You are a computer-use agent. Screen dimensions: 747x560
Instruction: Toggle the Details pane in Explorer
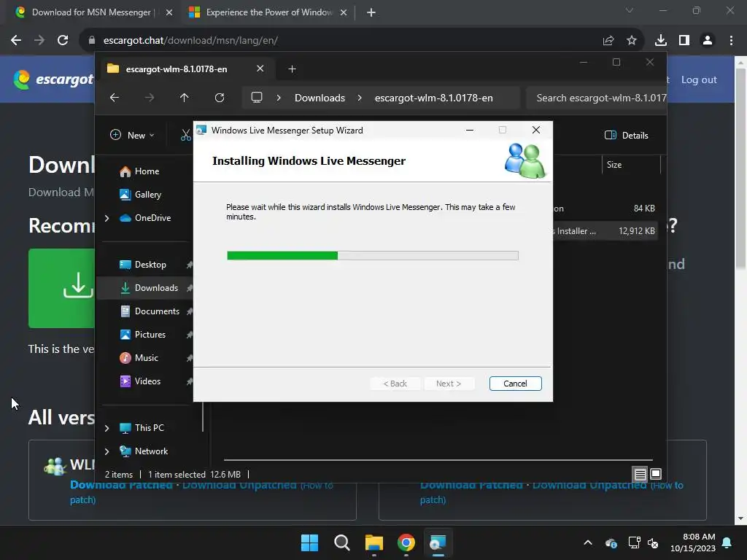(626, 135)
